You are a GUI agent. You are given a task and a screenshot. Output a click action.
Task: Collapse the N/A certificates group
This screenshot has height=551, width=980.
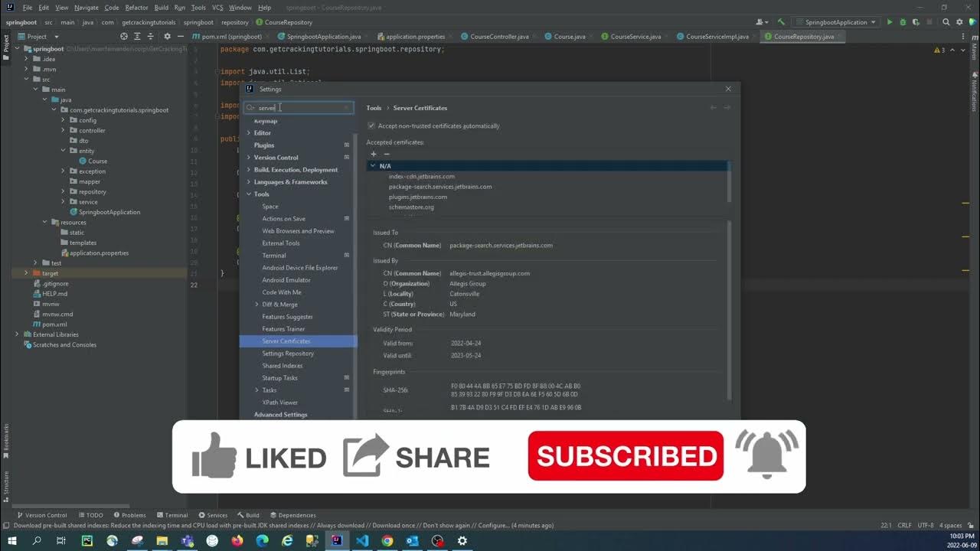tap(373, 166)
